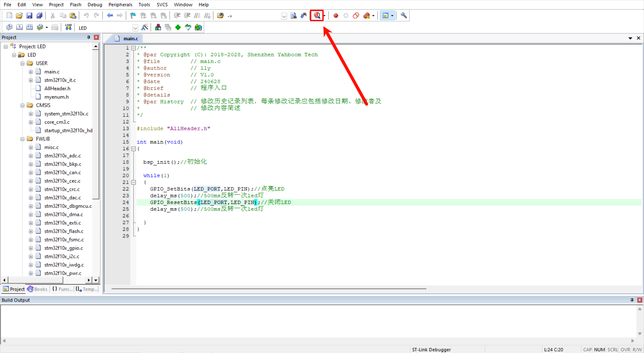Image resolution: width=644 pixels, height=353 pixels.
Task: Toggle the window layout button
Action: coord(385,15)
